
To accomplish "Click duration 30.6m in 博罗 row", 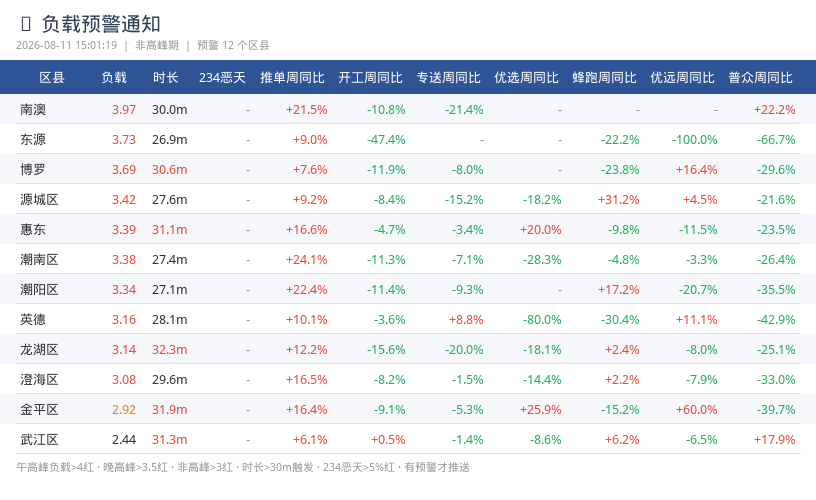I will (170, 170).
